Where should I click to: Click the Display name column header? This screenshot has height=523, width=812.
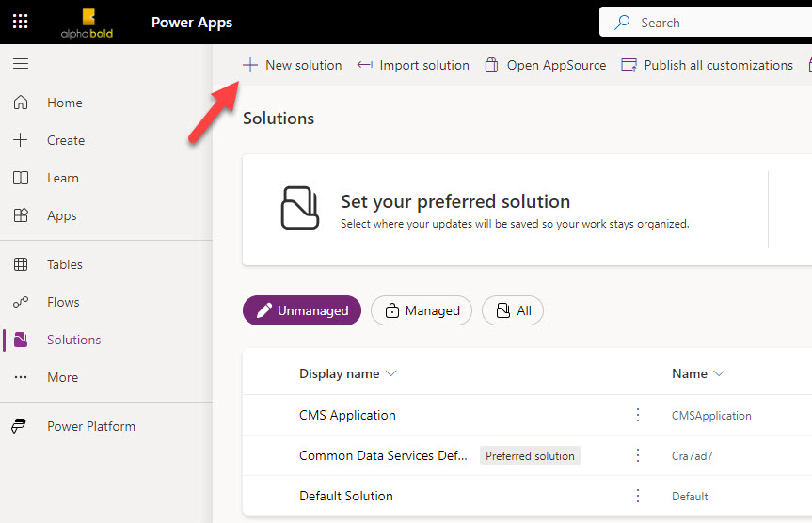pos(340,373)
